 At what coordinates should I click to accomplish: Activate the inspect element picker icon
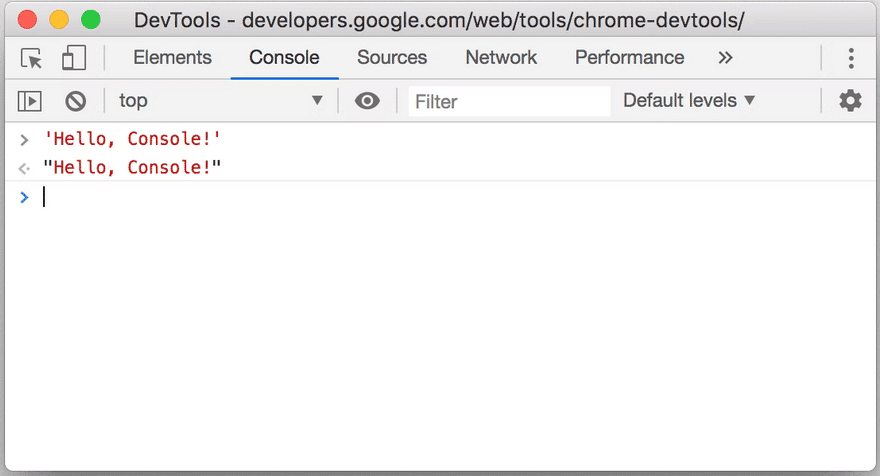pyautogui.click(x=32, y=58)
